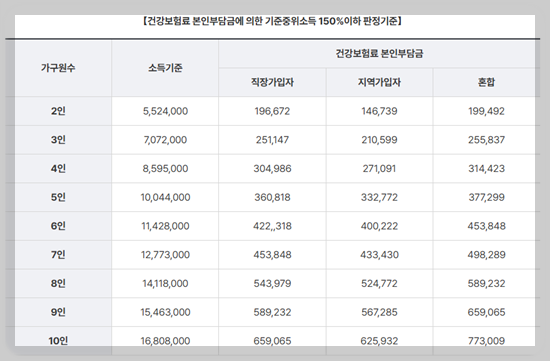Image resolution: width=550 pixels, height=361 pixels.
Task: Click 589,232 in the 8인 혼합 cell
Action: point(487,284)
